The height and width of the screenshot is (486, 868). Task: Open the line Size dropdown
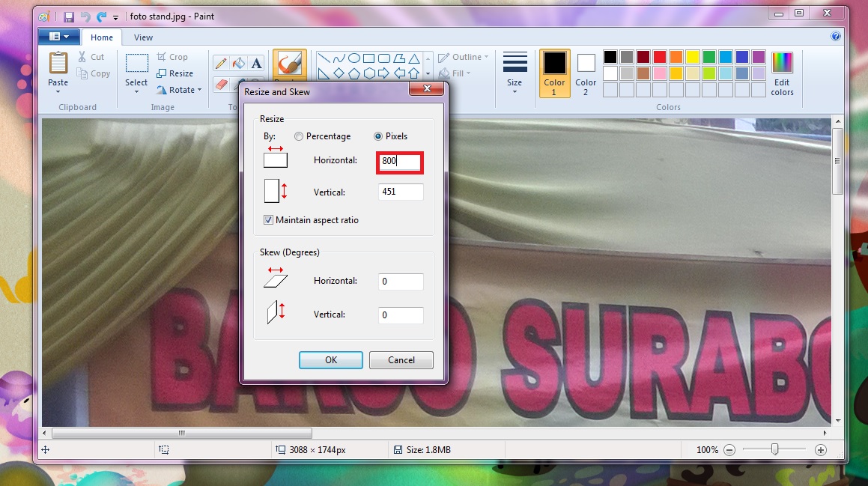[x=515, y=73]
